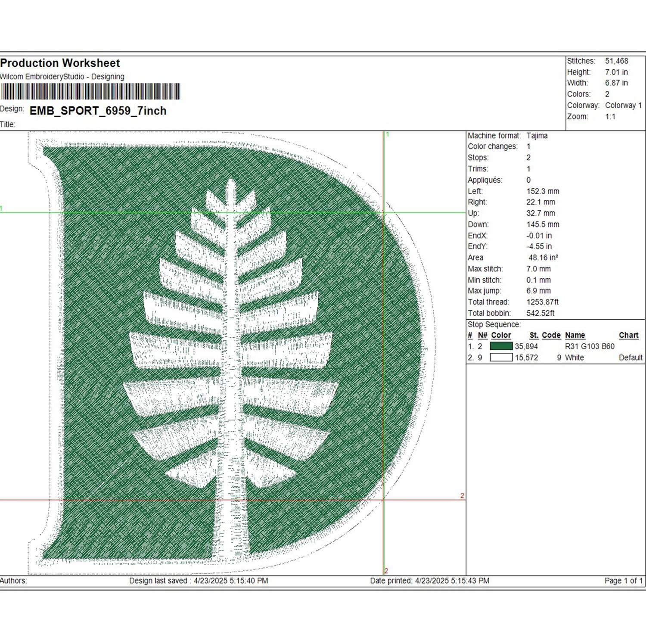This screenshot has height=644, width=646.
Task: Click the barcode under the worksheet title
Action: coord(90,92)
